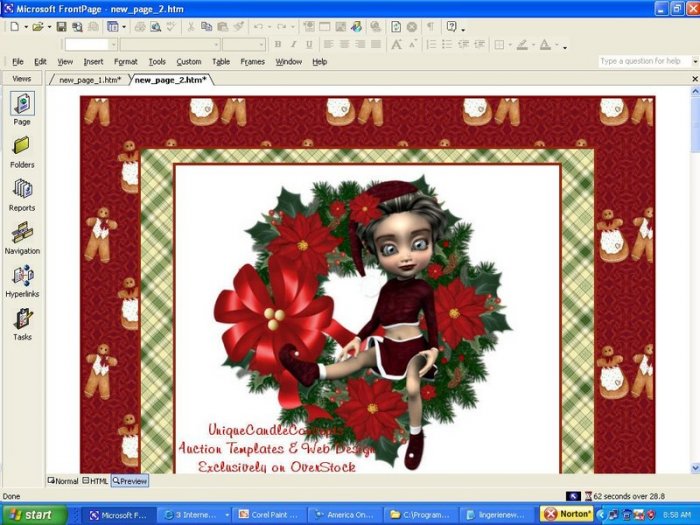Open the File menu
This screenshot has width=700, height=525.
[x=18, y=62]
